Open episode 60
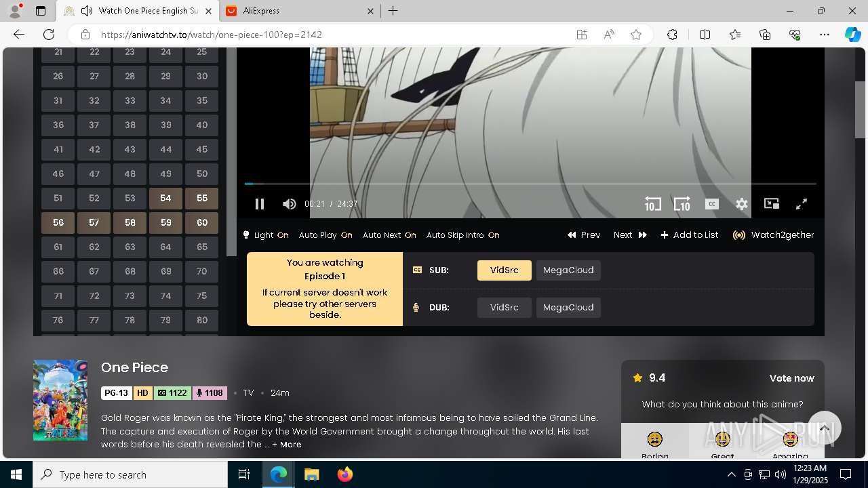 [201, 223]
